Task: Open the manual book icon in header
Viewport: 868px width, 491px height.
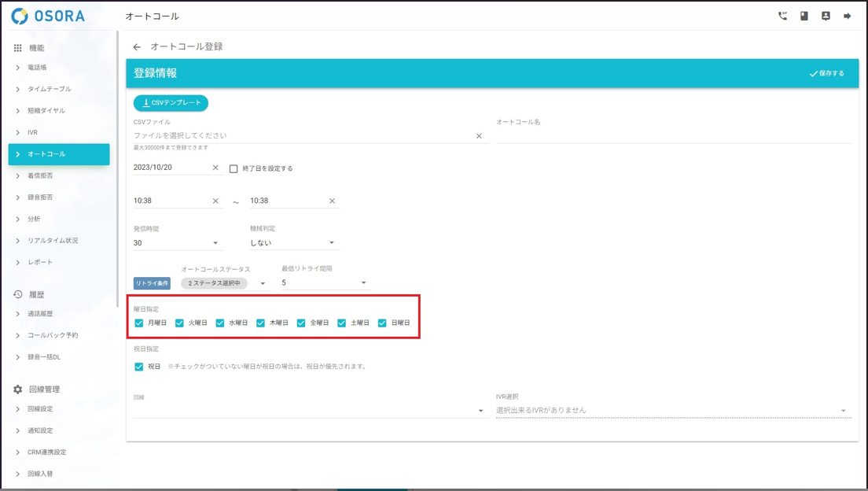Action: coord(804,16)
